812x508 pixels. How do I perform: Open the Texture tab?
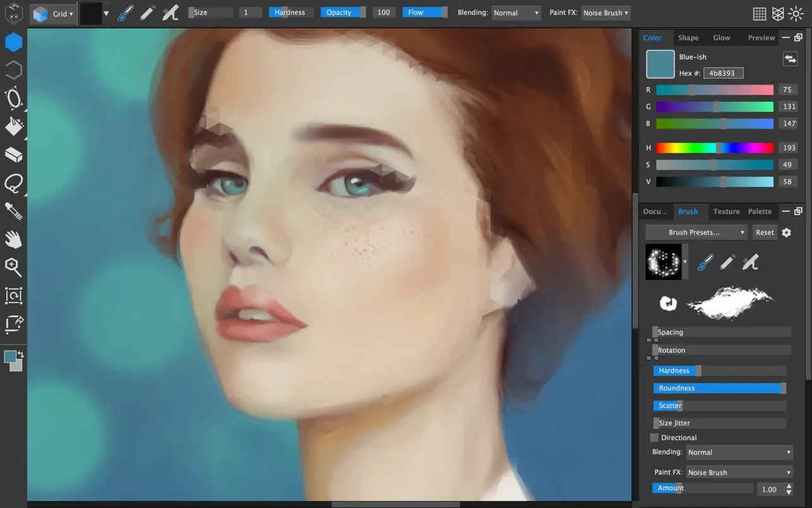[x=726, y=212]
